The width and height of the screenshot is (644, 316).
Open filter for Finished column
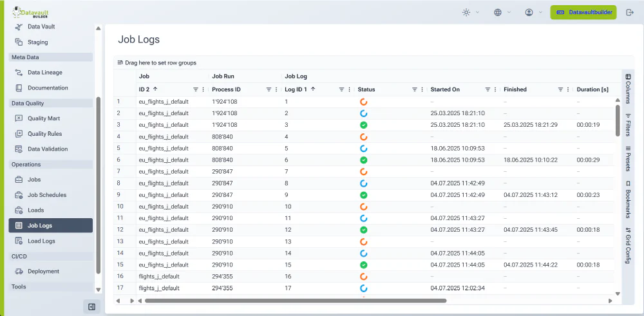click(561, 89)
